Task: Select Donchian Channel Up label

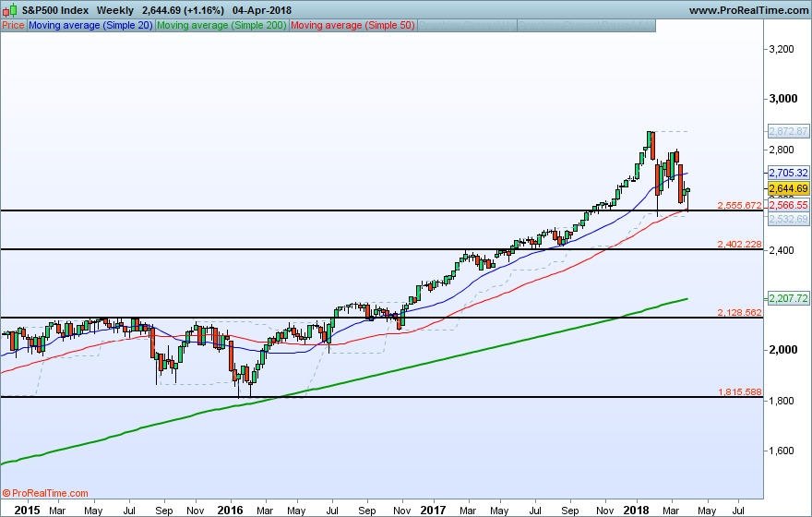Action: point(467,25)
